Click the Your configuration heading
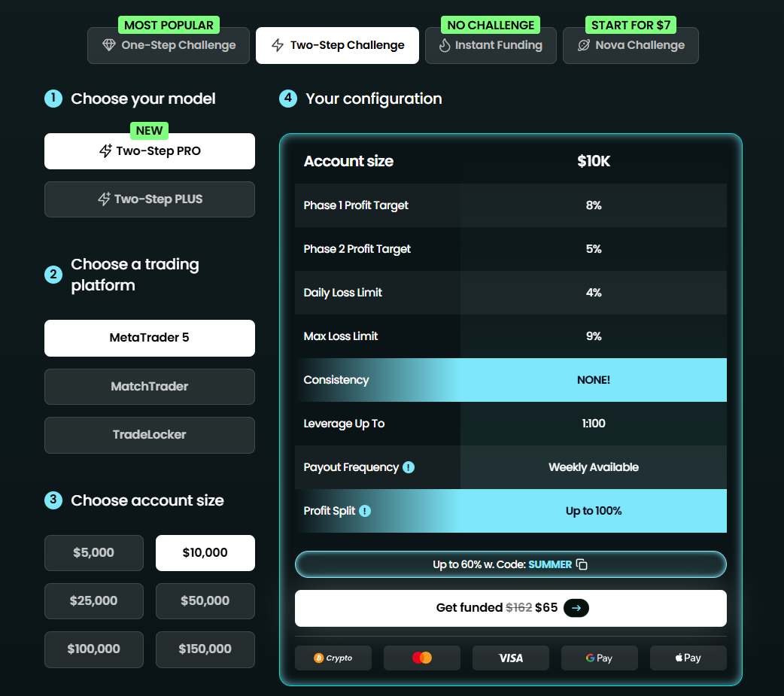The width and height of the screenshot is (784, 696). tap(373, 99)
